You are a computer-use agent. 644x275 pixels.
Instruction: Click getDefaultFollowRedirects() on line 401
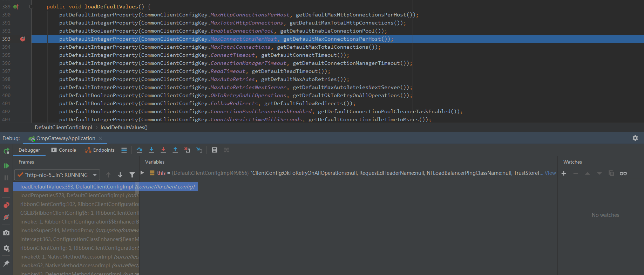point(308,103)
